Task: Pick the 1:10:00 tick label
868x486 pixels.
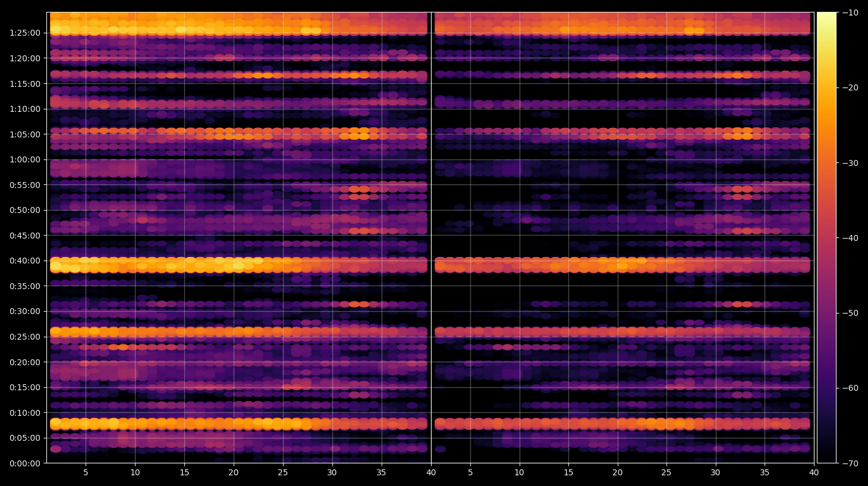Action: click(x=25, y=109)
